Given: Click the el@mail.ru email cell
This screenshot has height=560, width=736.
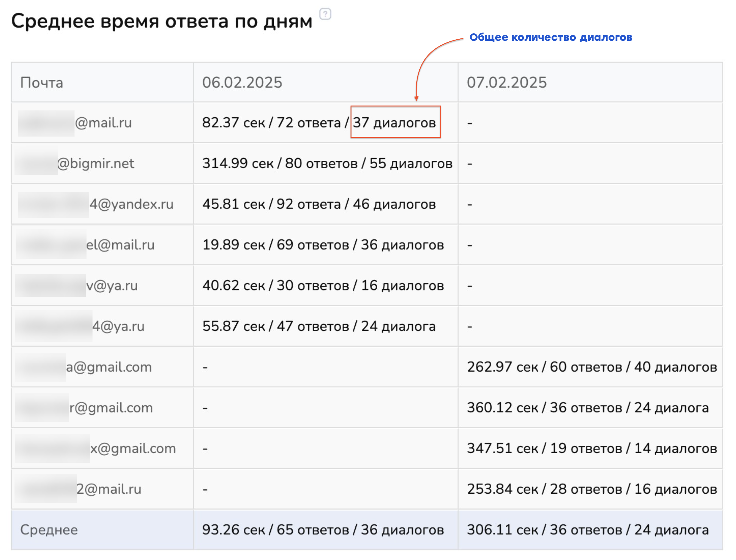Looking at the screenshot, I should (120, 245).
